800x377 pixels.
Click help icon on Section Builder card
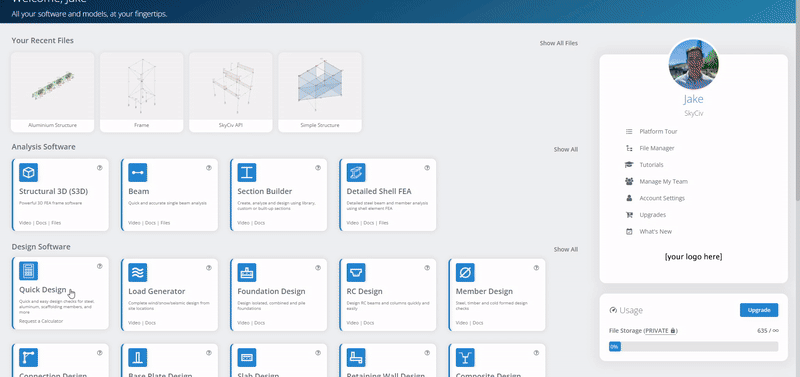318,167
